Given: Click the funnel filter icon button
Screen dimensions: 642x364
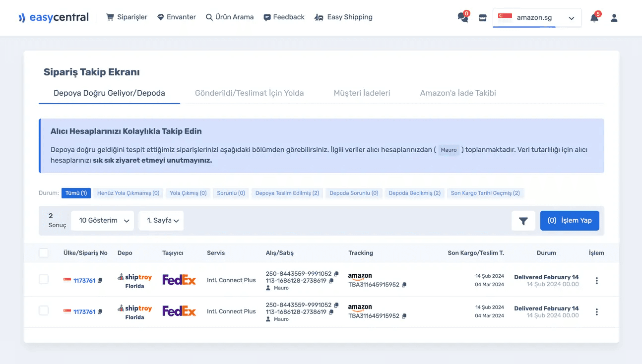Looking at the screenshot, I should pyautogui.click(x=523, y=221).
